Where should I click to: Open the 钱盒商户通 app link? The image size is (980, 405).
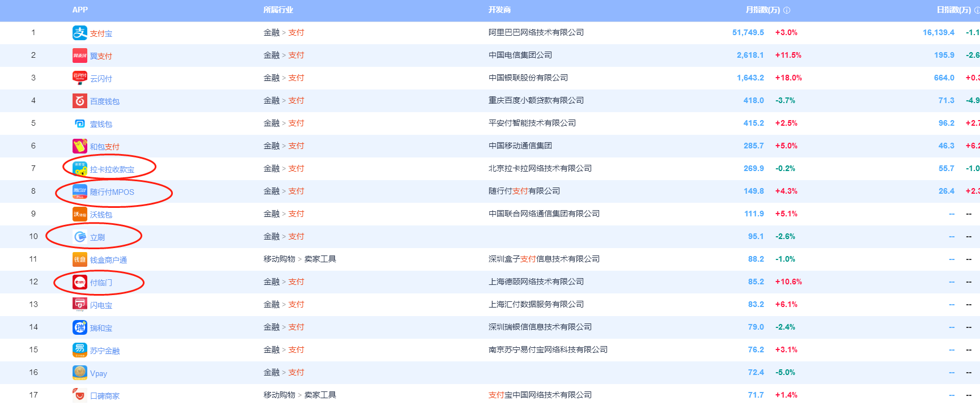pyautogui.click(x=108, y=260)
